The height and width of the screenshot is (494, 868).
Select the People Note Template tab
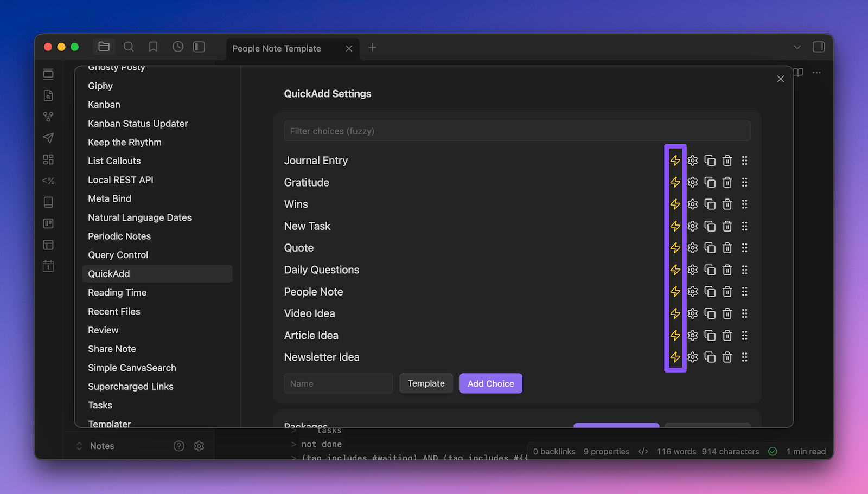(x=277, y=48)
